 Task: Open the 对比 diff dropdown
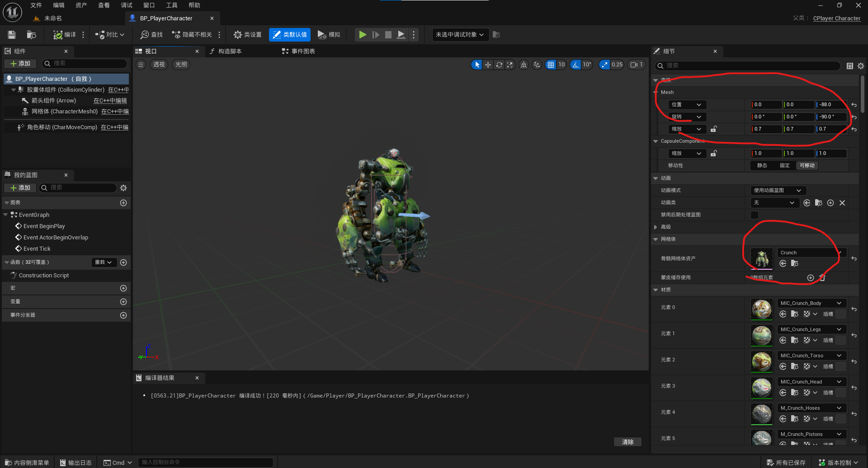click(x=110, y=35)
